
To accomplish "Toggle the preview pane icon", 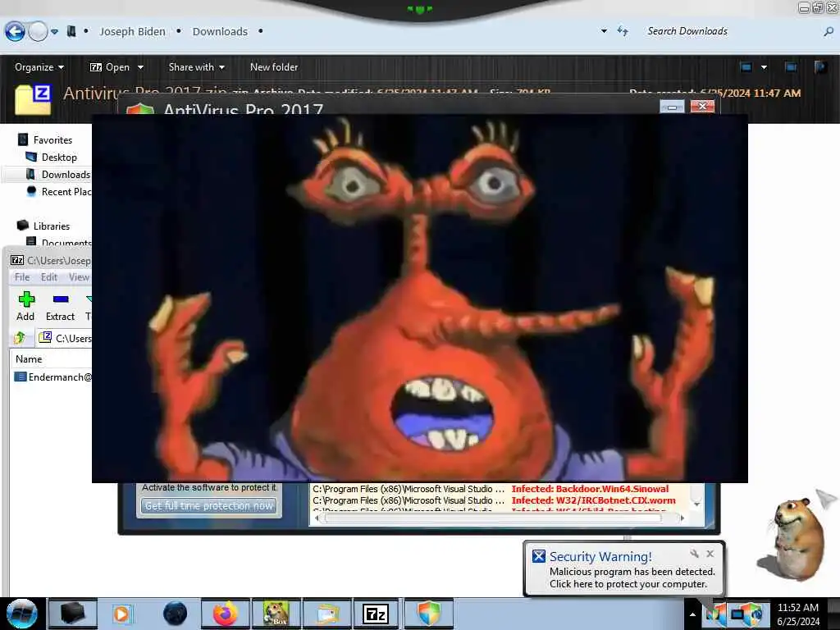I will 791,67.
